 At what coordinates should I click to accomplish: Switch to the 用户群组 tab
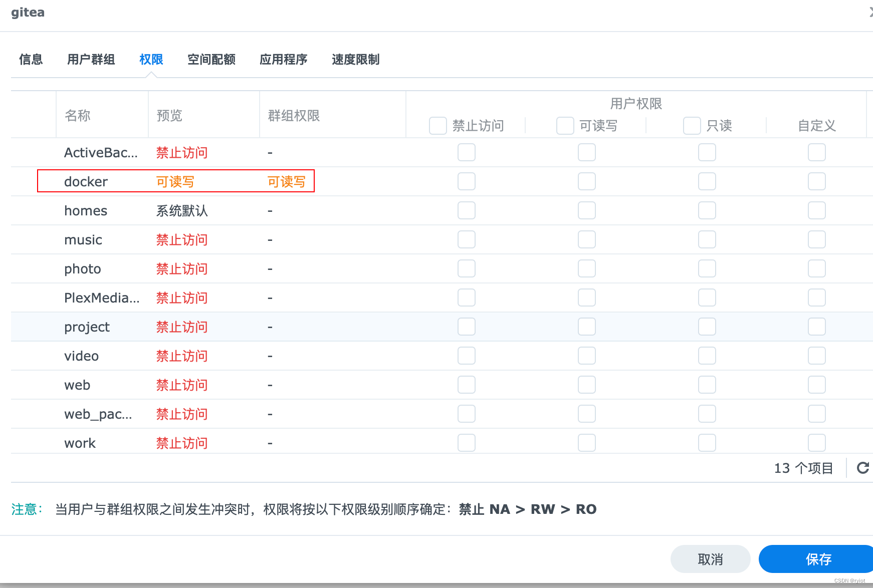(91, 60)
